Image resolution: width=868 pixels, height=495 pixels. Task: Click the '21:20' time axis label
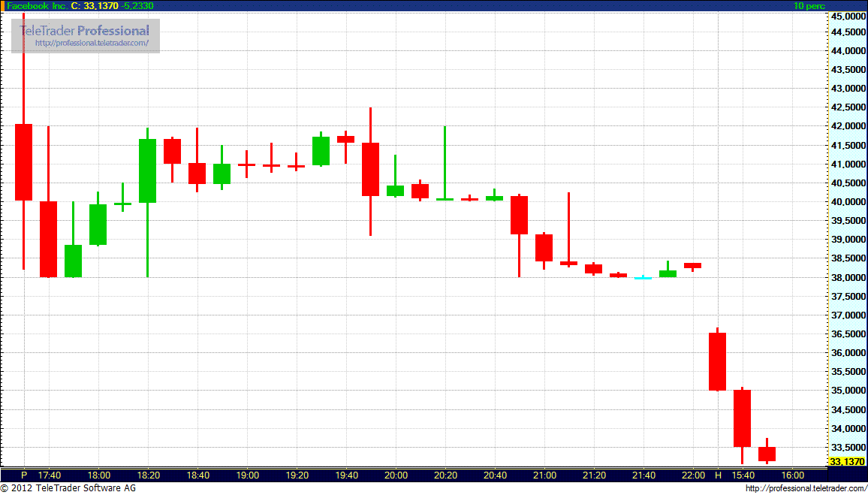click(594, 475)
